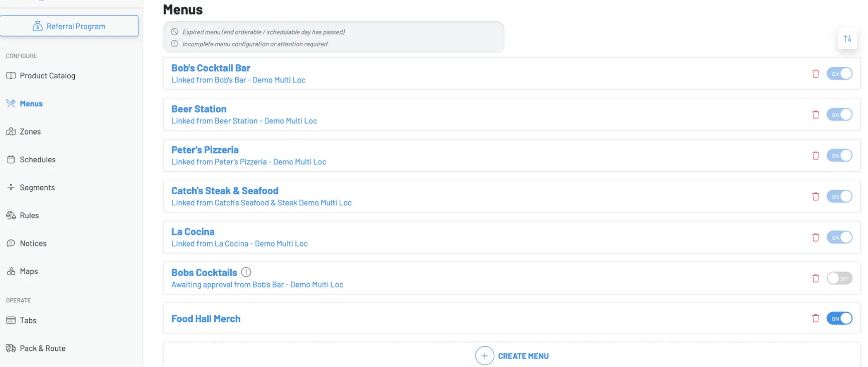Enable the Bobs Cocktails menu toggle
The height and width of the screenshot is (367, 868).
[839, 278]
